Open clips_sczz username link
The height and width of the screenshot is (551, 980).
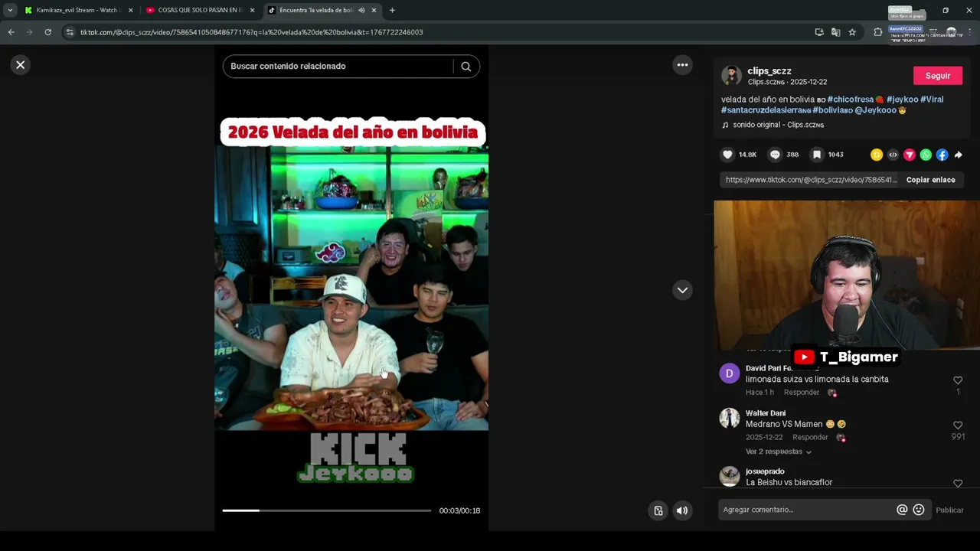click(769, 71)
